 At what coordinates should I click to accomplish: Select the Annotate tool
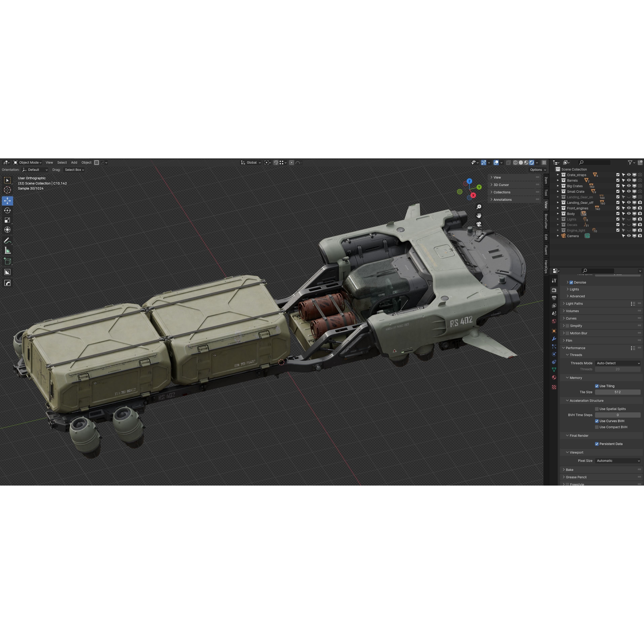click(x=7, y=240)
